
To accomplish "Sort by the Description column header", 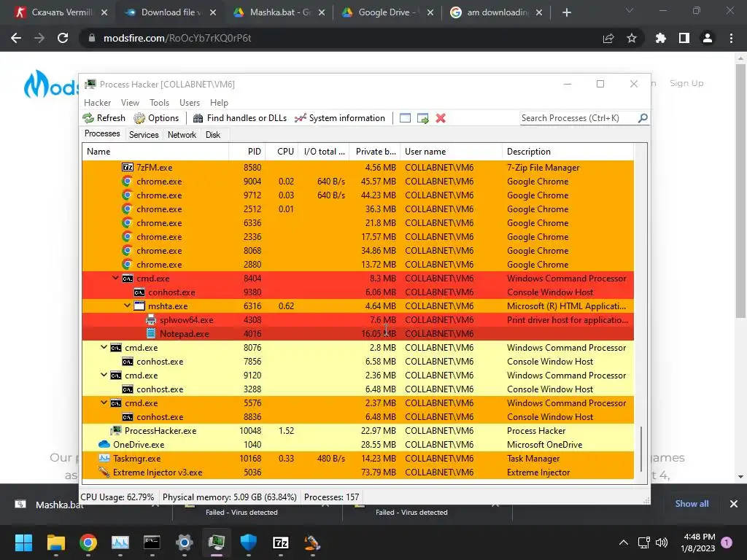I will click(x=568, y=152).
